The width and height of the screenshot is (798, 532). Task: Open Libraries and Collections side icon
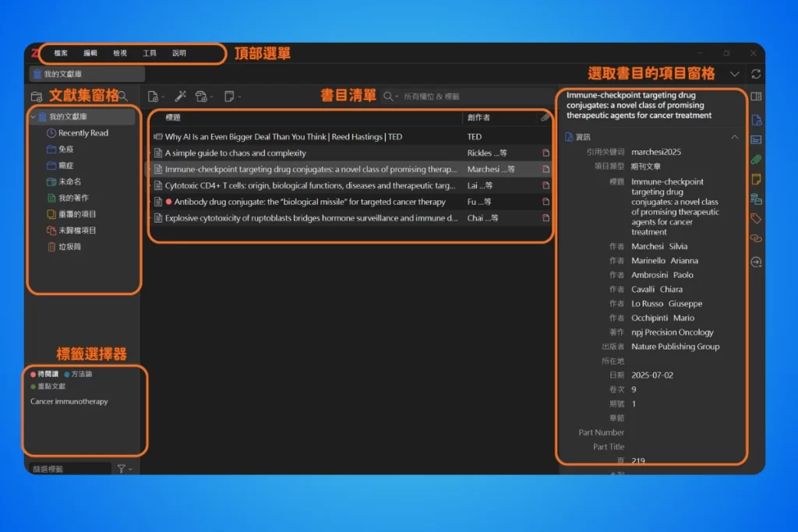click(756, 199)
